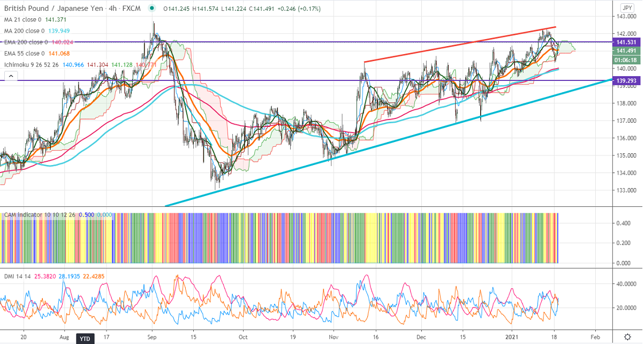The height and width of the screenshot is (344, 644).
Task: Click Ichimoku value 141.304
Action: tap(97, 65)
